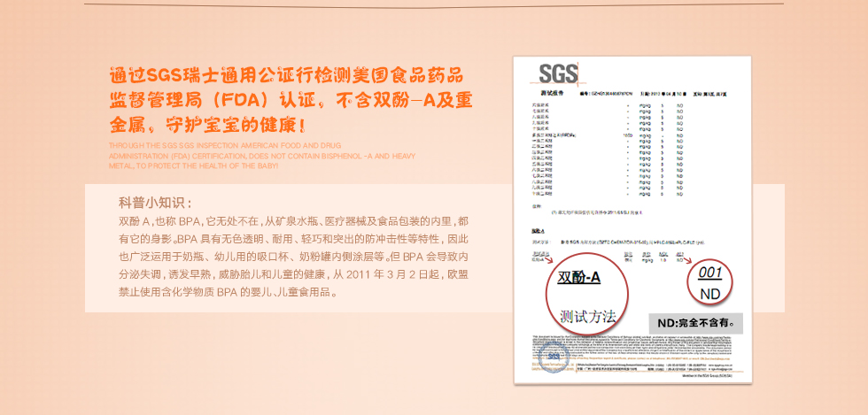Image resolution: width=868 pixels, height=415 pixels.
Task: Click the "001" result number in the small circle
Action: coord(709,273)
